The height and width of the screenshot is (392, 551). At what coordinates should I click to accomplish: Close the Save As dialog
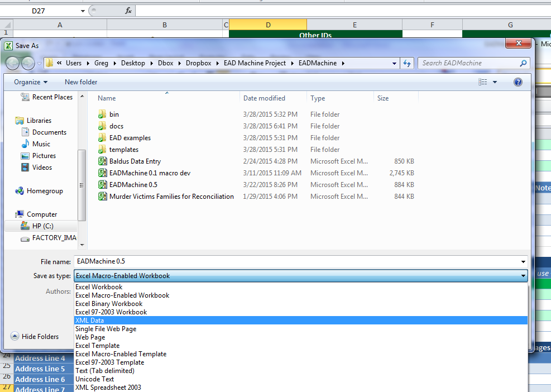click(518, 43)
